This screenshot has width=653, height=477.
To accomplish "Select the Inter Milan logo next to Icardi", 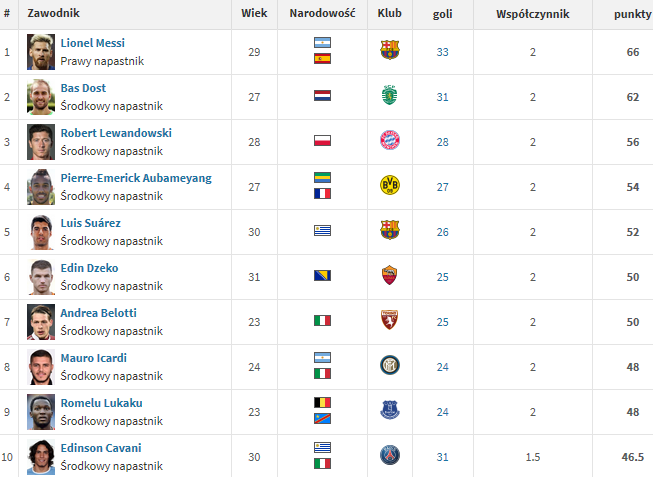I will pos(390,365).
